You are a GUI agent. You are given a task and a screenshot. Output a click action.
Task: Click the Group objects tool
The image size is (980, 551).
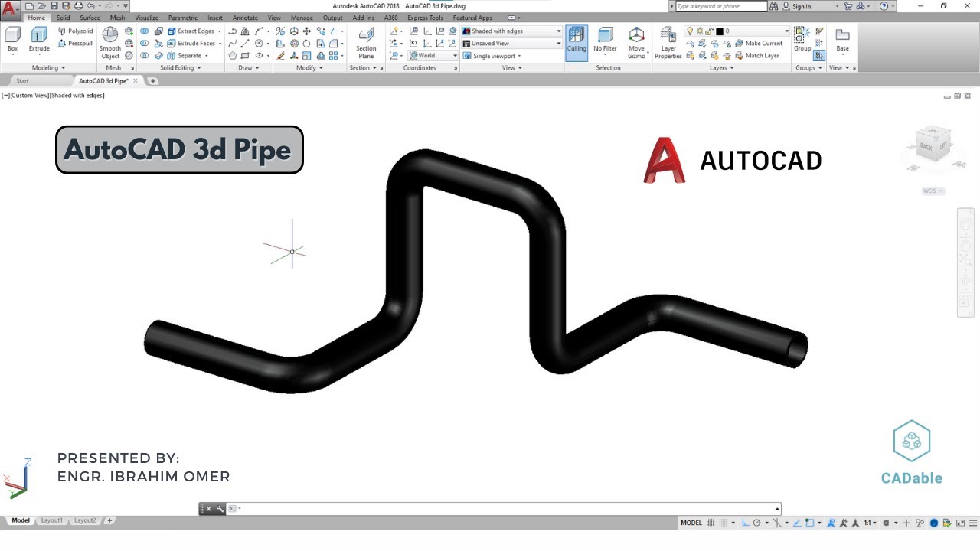[x=802, y=38]
